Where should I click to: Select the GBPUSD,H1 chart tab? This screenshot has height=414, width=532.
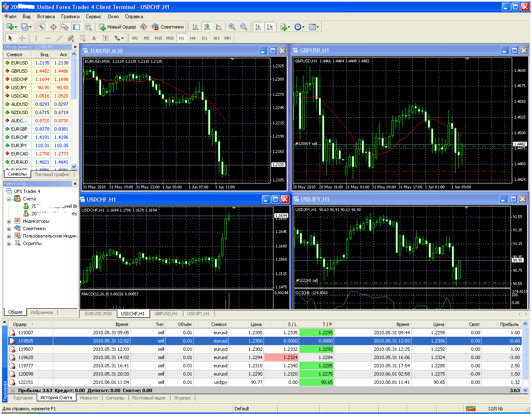(166, 314)
